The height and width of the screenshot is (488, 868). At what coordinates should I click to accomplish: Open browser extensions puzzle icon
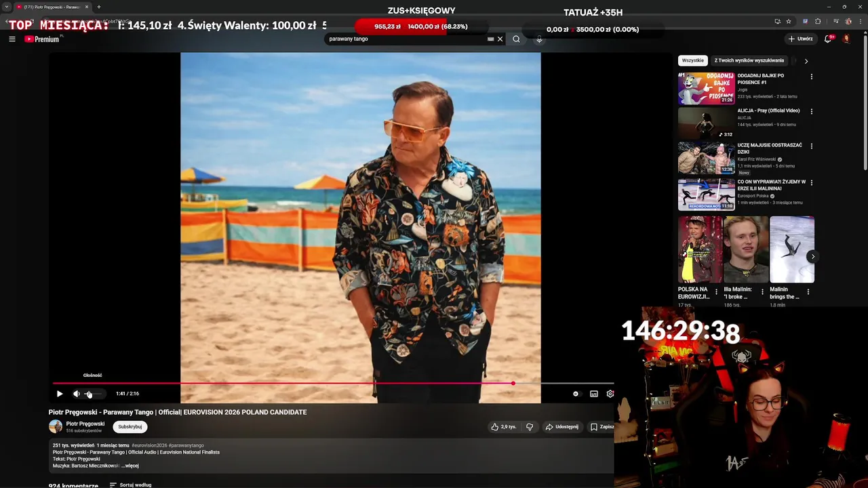coord(818,21)
